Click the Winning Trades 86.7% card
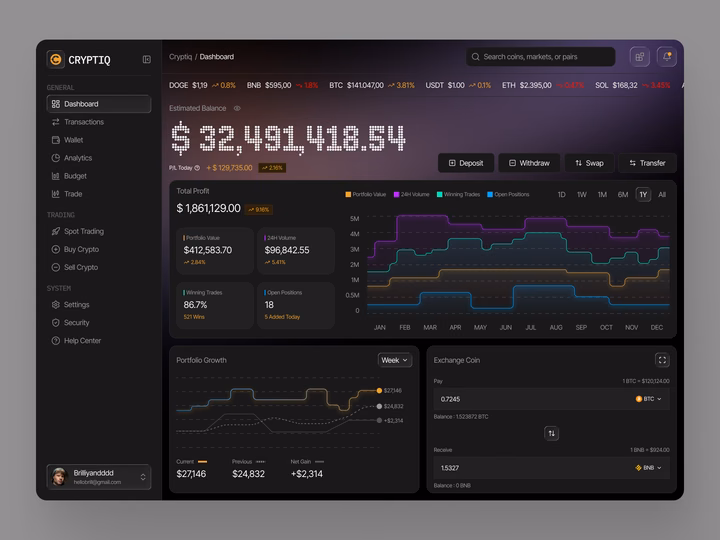This screenshot has width=720, height=540. (x=215, y=305)
